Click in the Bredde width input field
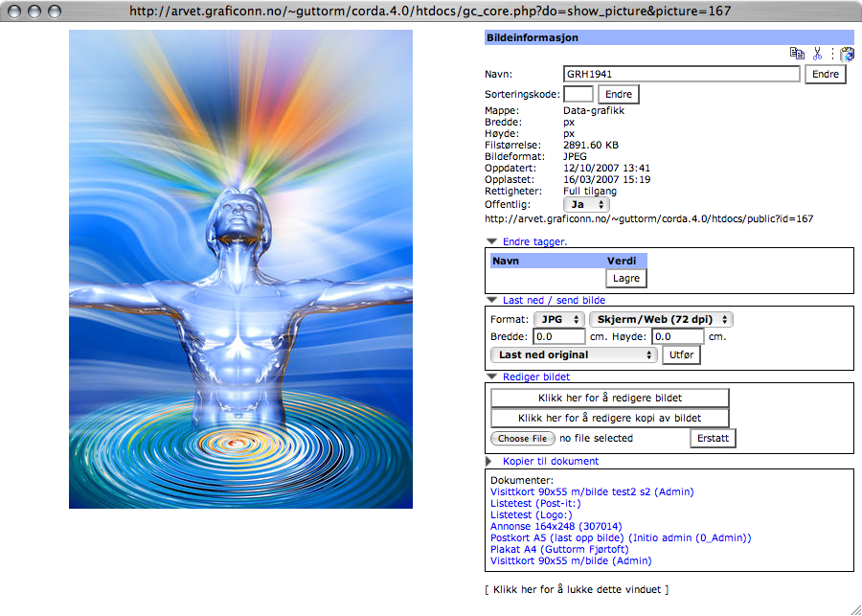 (x=559, y=336)
